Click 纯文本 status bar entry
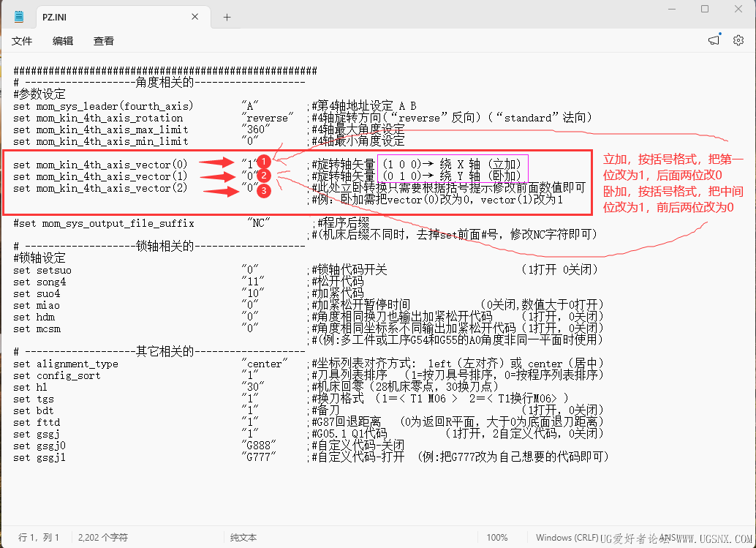Screen dimensions: 756x548 [x=243, y=537]
